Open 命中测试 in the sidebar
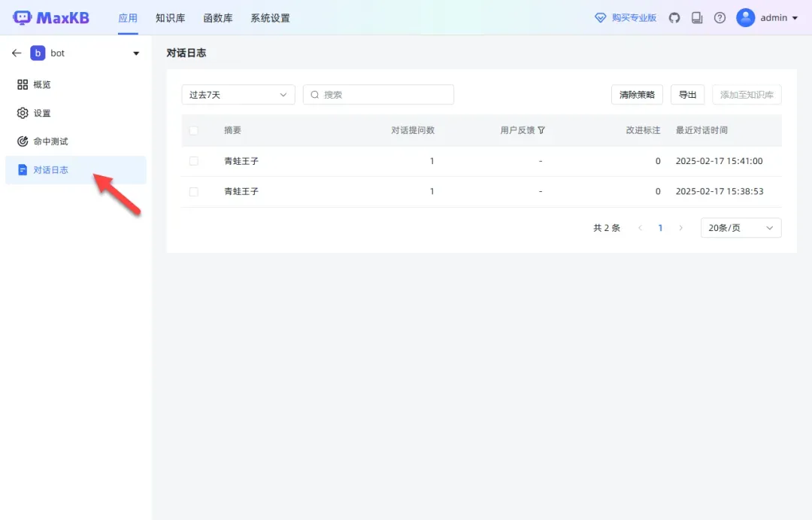 pos(76,141)
